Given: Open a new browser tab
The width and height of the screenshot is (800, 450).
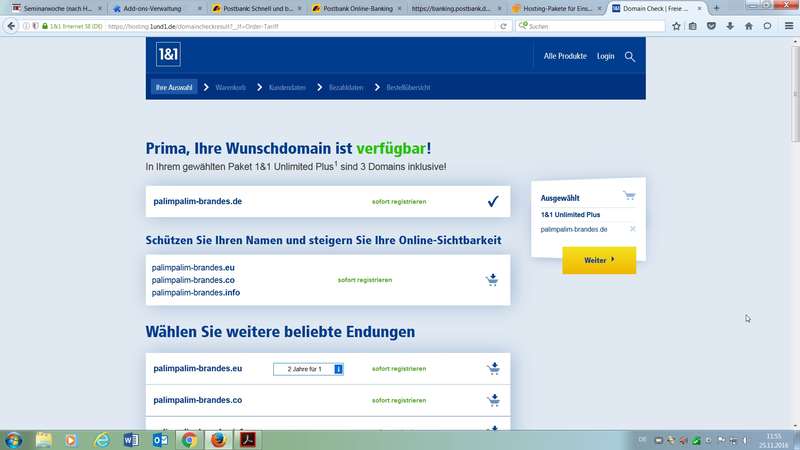Looking at the screenshot, I should tap(716, 7).
